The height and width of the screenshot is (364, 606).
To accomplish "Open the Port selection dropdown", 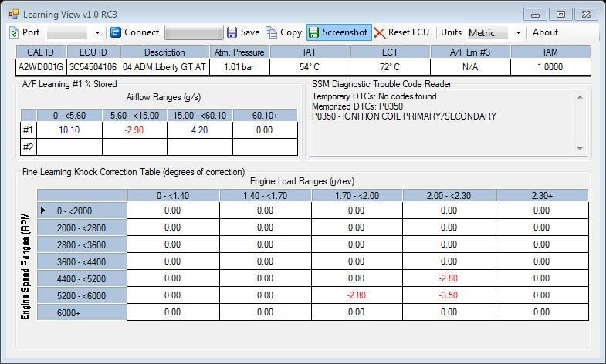I will 97,33.
